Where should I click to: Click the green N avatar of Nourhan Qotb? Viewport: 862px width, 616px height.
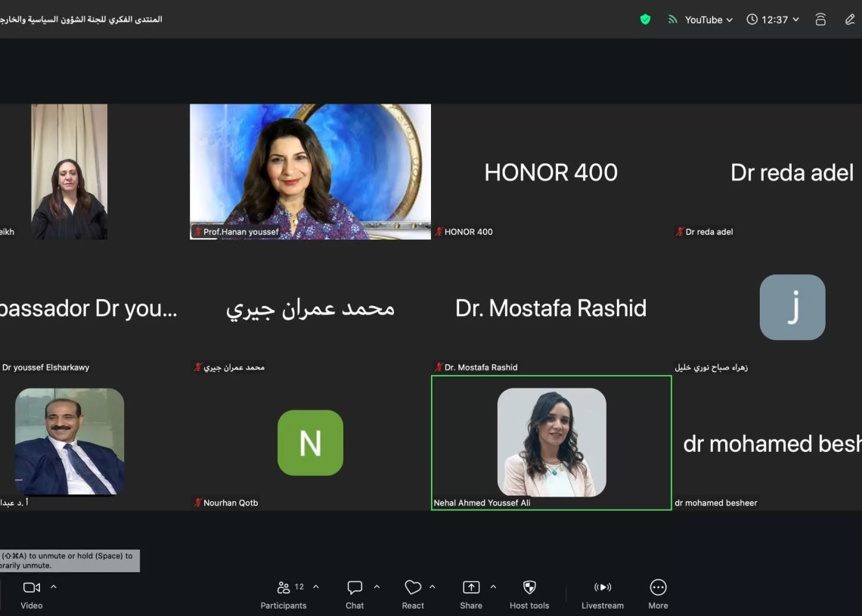310,443
